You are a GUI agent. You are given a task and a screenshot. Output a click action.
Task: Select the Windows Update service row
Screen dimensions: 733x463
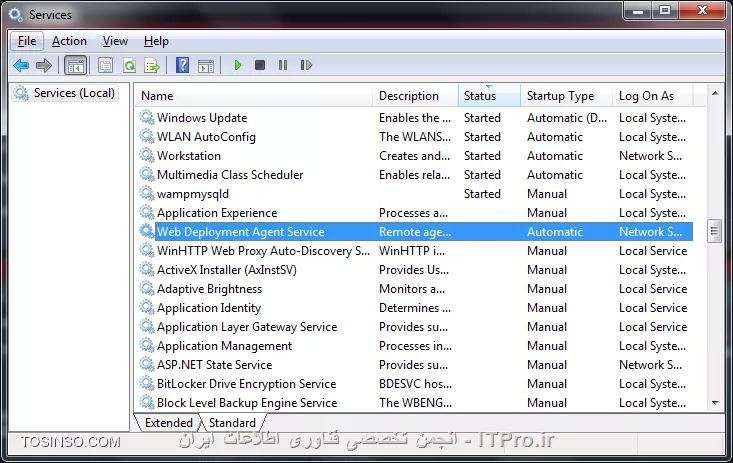coord(414,117)
